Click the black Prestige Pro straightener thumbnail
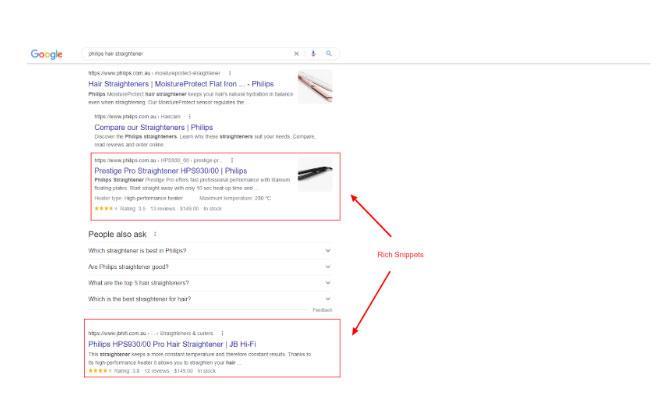Image resolution: width=665 pixels, height=413 pixels. [315, 175]
